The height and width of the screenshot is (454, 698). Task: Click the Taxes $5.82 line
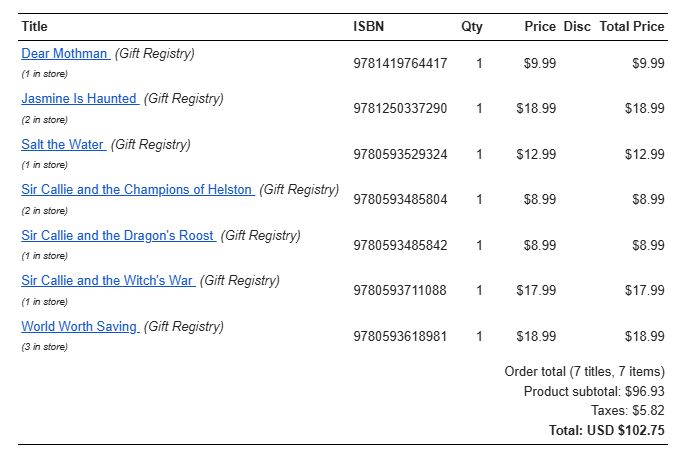click(628, 410)
